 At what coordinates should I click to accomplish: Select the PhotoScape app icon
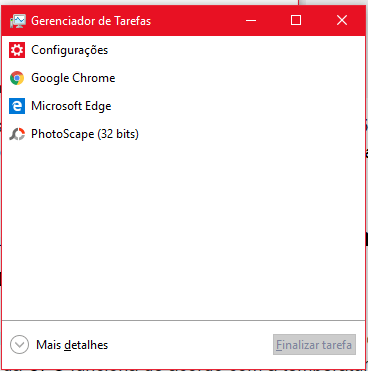click(x=17, y=134)
